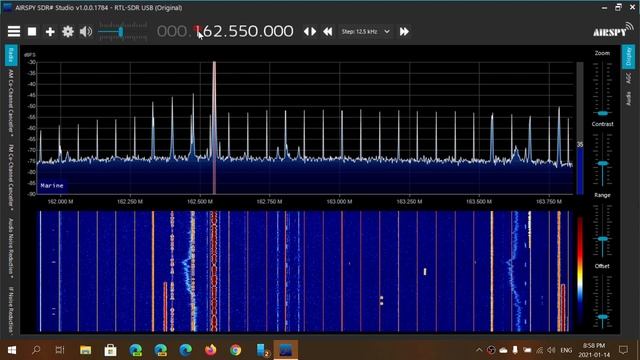Open the Windows notification center
The image size is (640, 360).
pyautogui.click(x=623, y=350)
